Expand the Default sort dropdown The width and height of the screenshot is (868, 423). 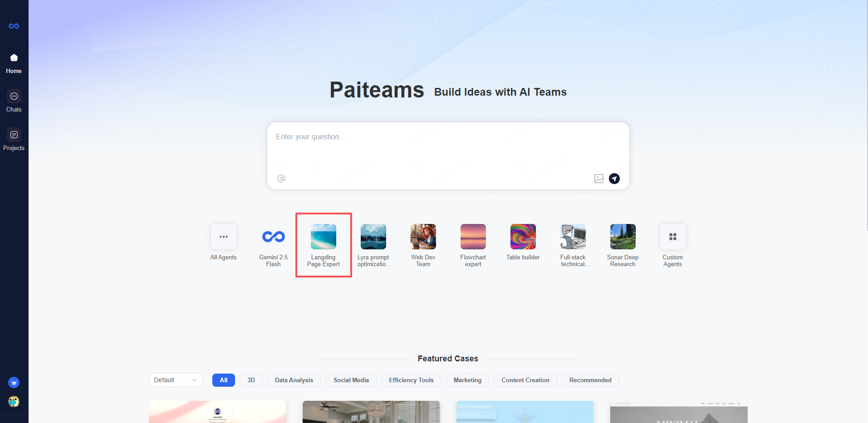[x=176, y=380]
